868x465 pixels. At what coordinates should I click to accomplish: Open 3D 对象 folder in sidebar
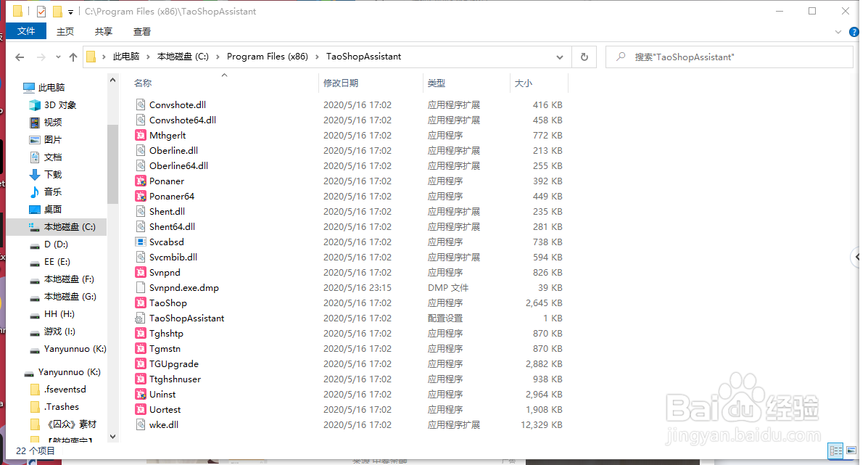pos(54,105)
